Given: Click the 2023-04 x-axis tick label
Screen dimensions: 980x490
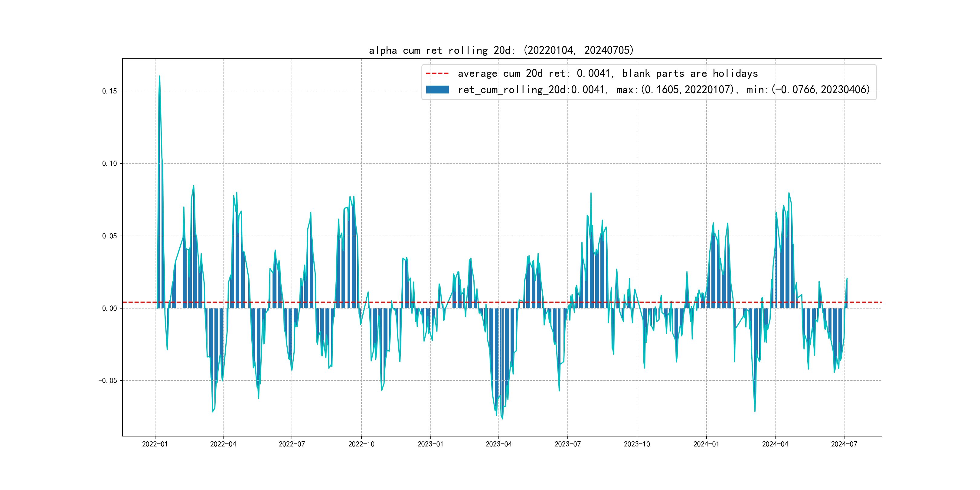Looking at the screenshot, I should pos(499,444).
